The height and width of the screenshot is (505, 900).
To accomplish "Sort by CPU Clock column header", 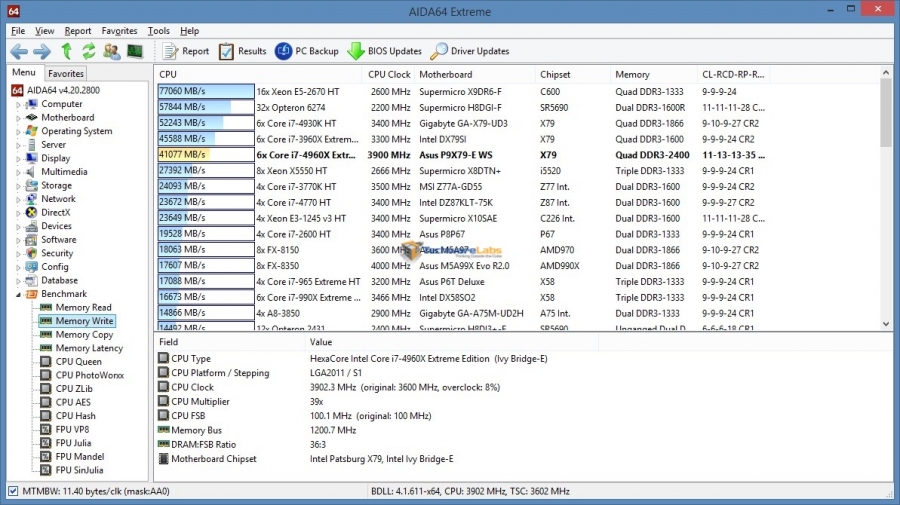I will pos(389,75).
